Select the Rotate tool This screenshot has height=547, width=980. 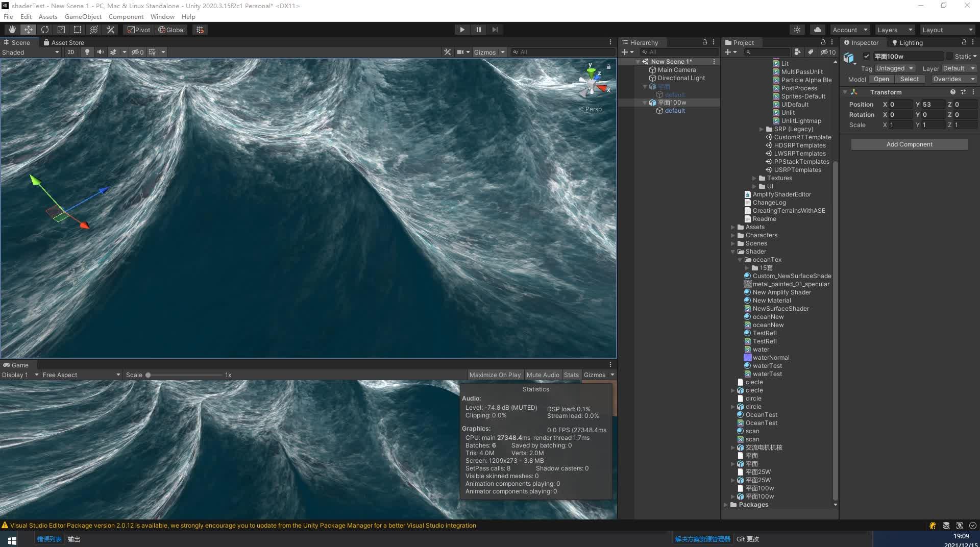click(45, 30)
